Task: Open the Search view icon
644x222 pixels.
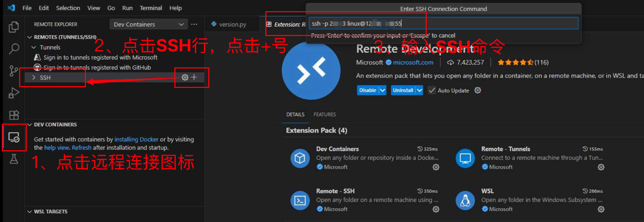Action: click(x=14, y=49)
